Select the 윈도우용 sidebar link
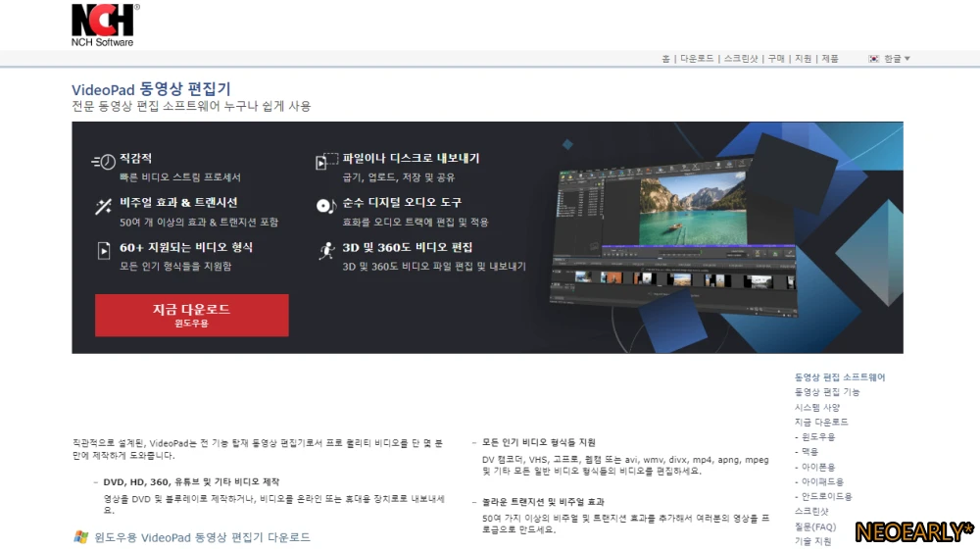The width and height of the screenshot is (980, 551). click(x=818, y=437)
